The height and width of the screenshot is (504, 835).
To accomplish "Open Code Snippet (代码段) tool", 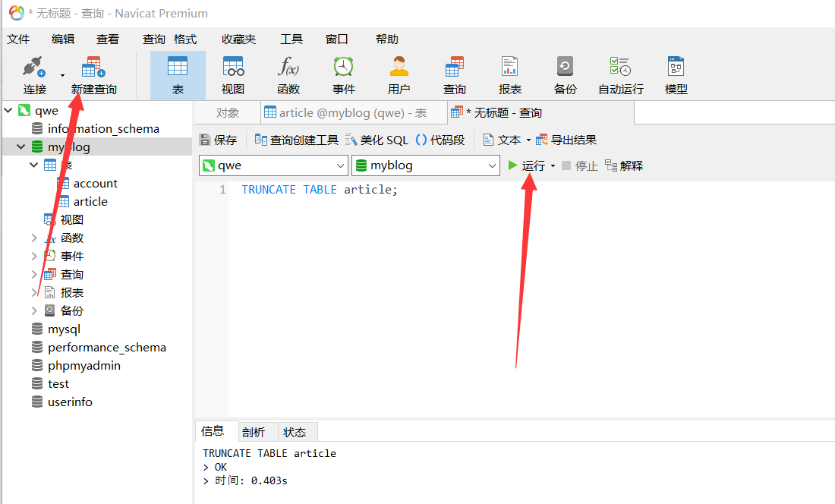I will [440, 140].
